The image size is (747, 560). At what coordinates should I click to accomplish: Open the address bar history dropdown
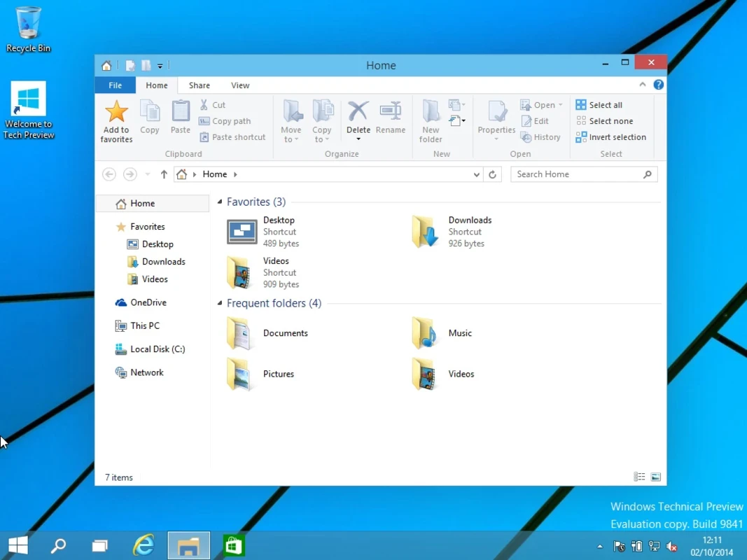(477, 174)
